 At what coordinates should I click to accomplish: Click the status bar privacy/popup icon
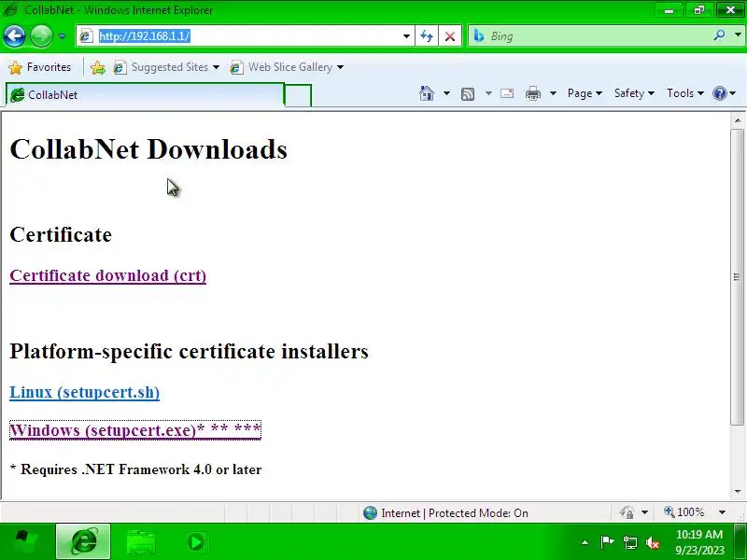627,512
